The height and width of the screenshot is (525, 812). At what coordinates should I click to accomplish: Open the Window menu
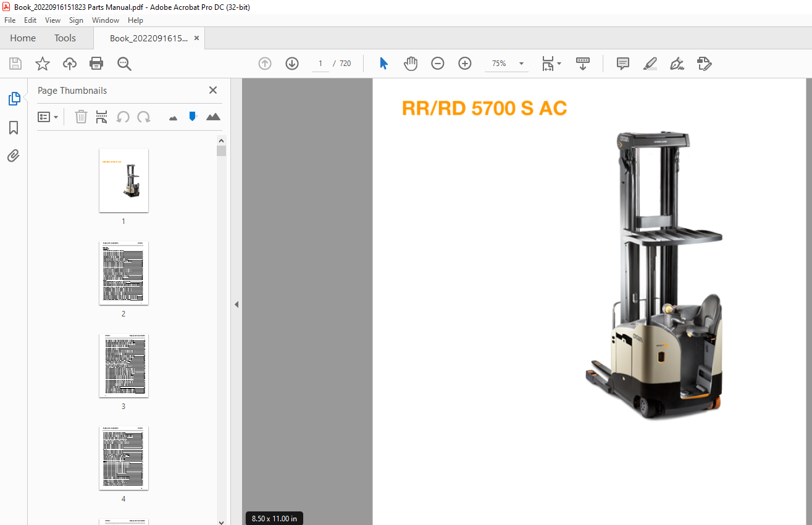(106, 20)
